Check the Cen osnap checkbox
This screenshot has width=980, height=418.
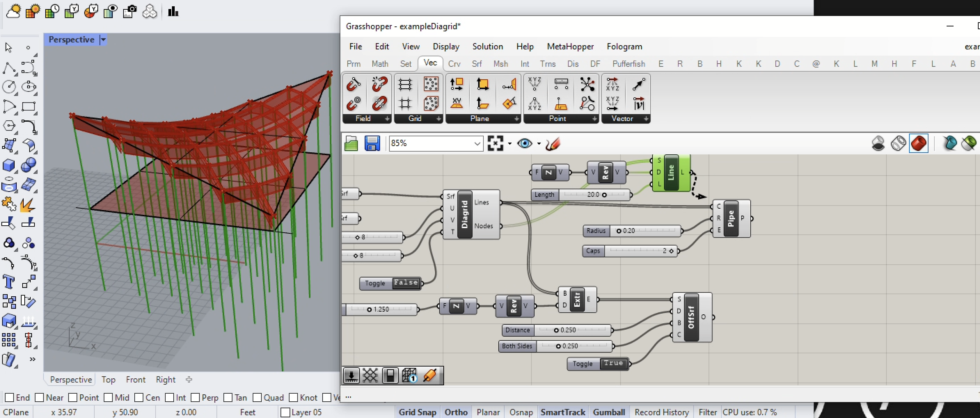click(139, 397)
